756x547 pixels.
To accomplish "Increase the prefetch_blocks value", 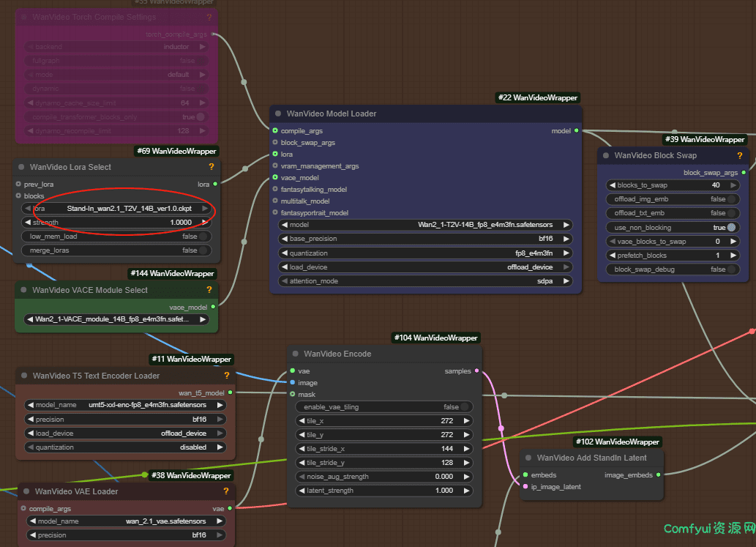I will pos(733,256).
